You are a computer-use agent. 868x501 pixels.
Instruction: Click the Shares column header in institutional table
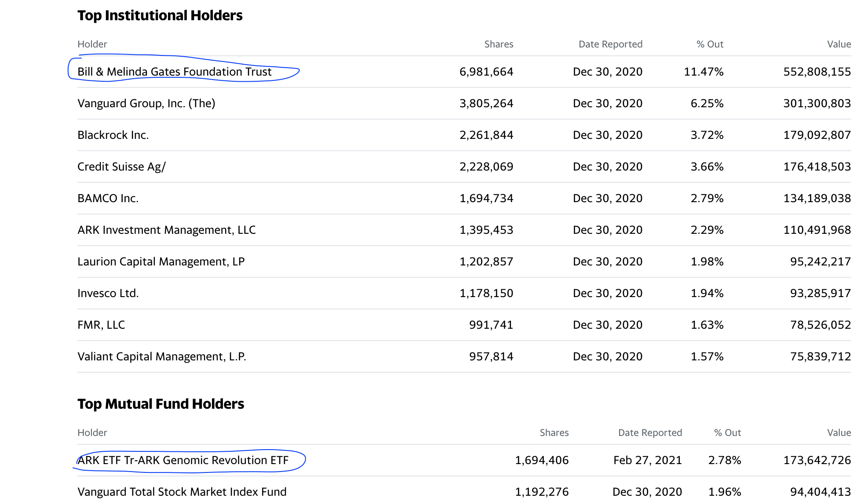499,44
